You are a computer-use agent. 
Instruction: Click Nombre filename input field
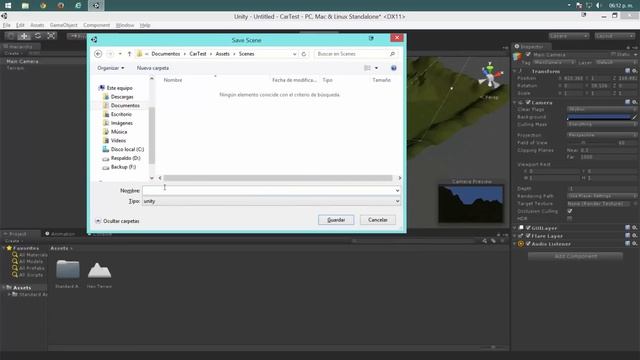pos(268,191)
